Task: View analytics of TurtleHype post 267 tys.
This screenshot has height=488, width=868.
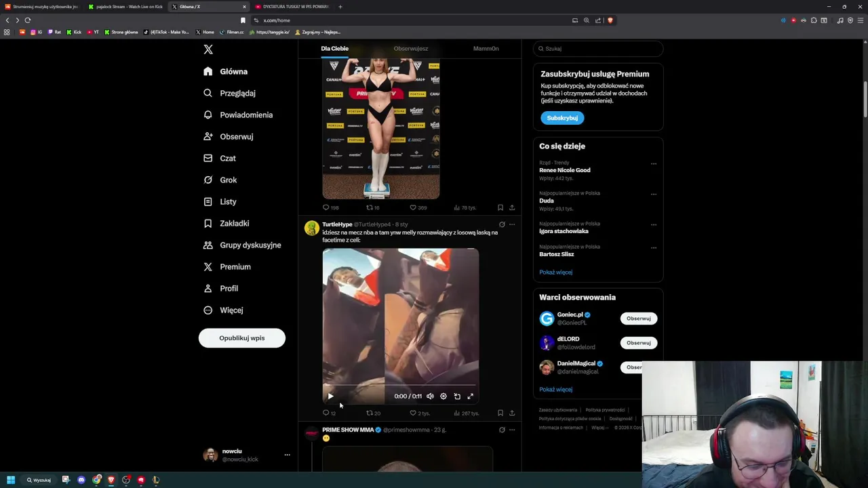Action: click(467, 413)
